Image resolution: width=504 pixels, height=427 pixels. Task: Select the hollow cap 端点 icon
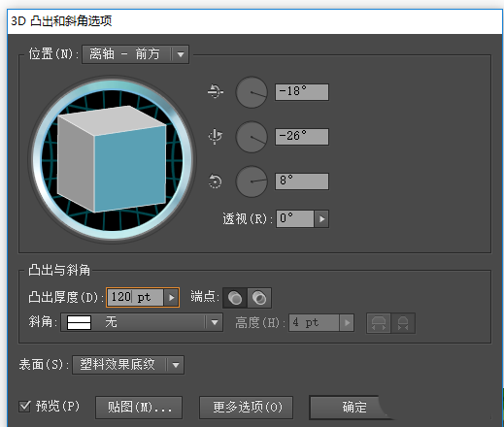(x=259, y=298)
